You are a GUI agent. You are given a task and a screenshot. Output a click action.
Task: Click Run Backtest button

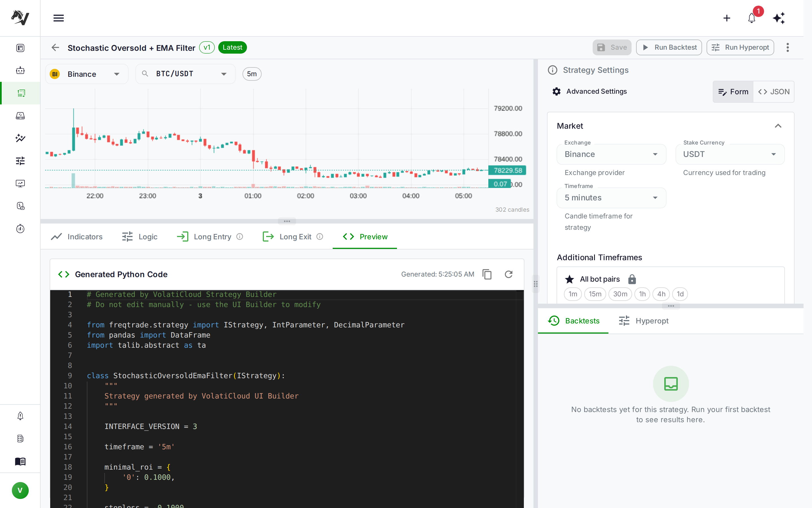click(669, 47)
